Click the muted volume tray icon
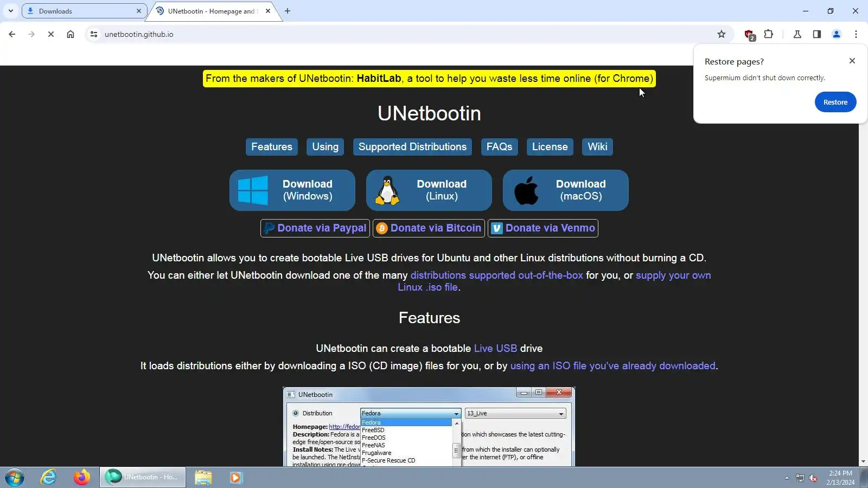Screen dimensions: 868x488 tap(813, 478)
